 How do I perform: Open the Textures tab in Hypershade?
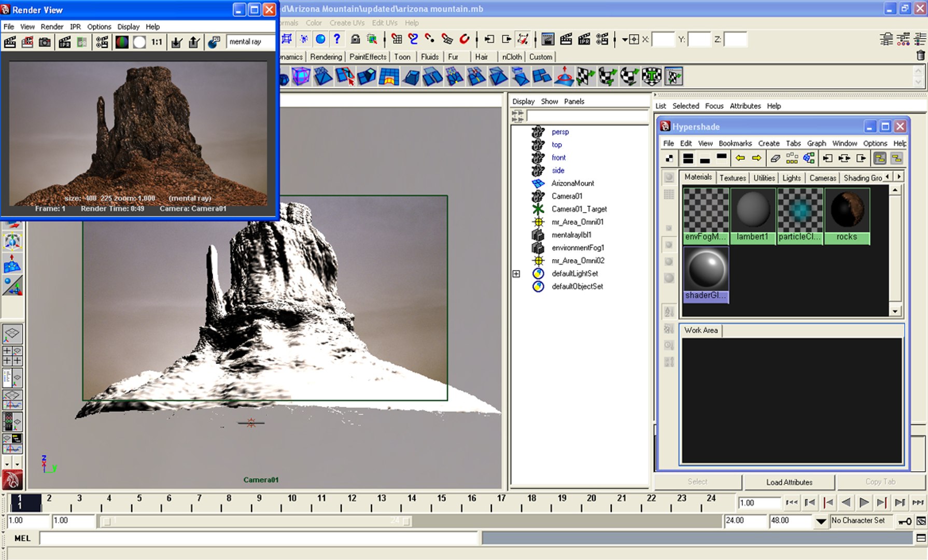tap(733, 178)
